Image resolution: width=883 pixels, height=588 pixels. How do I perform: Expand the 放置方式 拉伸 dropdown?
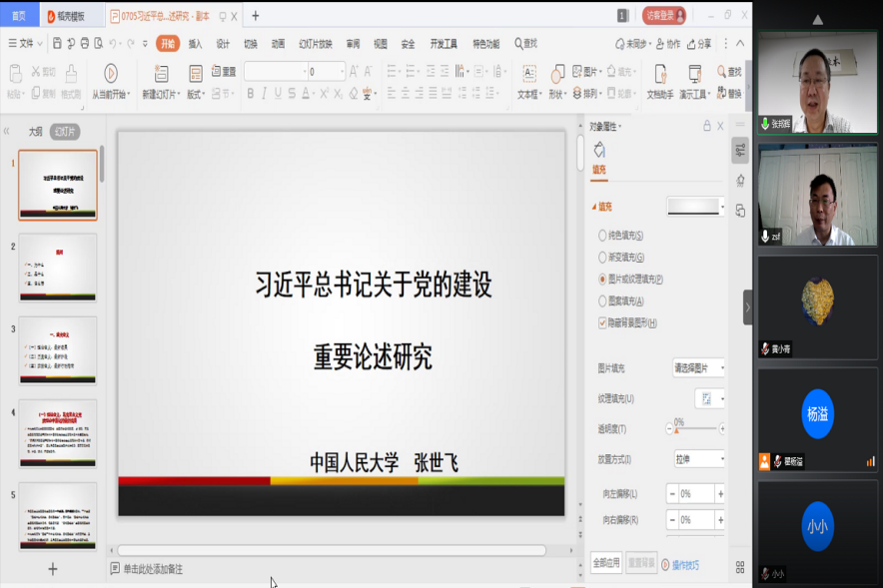(x=699, y=459)
